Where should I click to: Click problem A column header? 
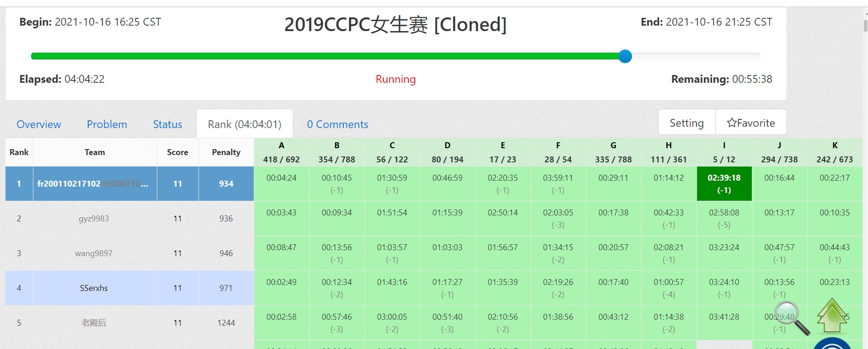pyautogui.click(x=281, y=145)
